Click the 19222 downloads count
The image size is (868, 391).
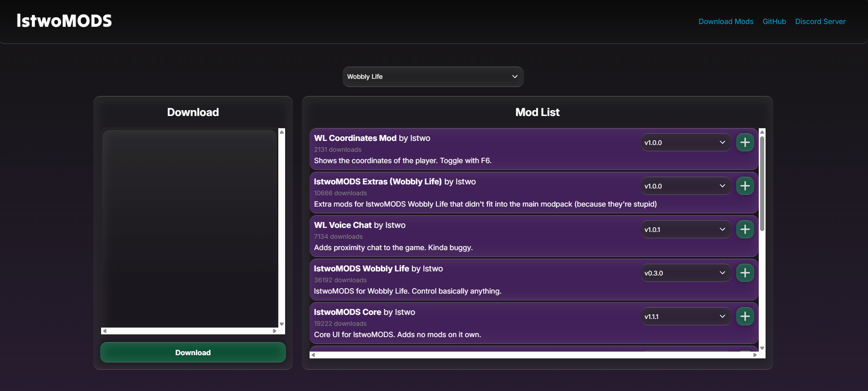click(340, 323)
